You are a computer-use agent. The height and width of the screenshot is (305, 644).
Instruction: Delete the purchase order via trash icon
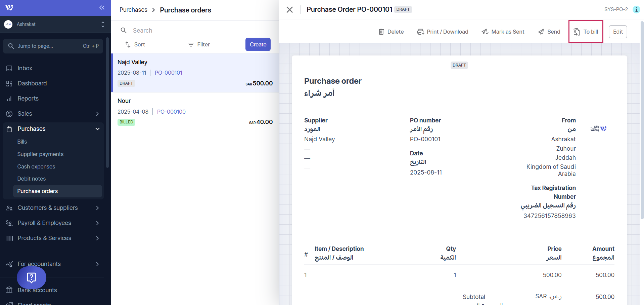click(x=381, y=32)
